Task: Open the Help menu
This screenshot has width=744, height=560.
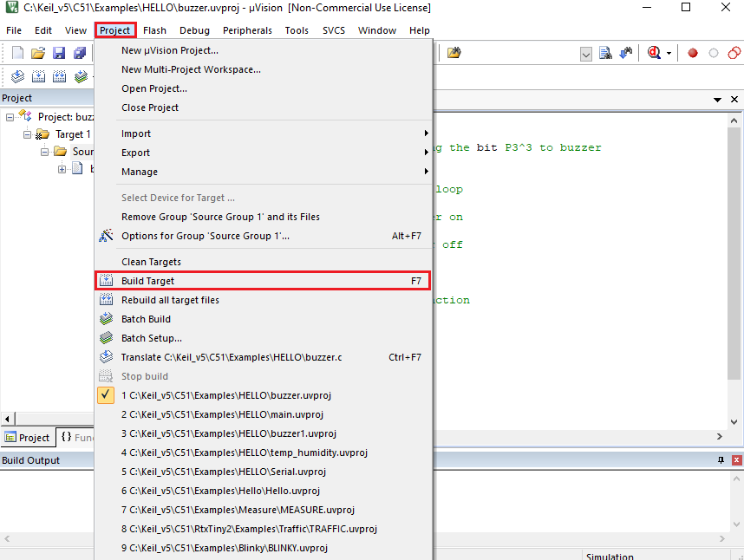Action: [420, 30]
